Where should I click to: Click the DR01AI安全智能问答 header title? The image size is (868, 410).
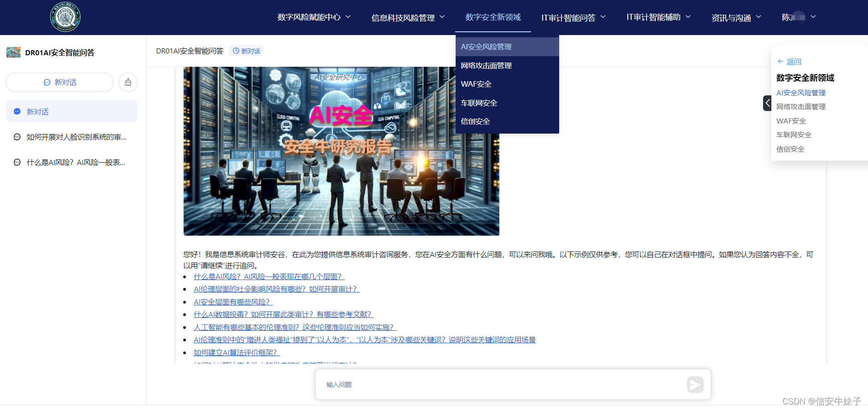tap(190, 51)
